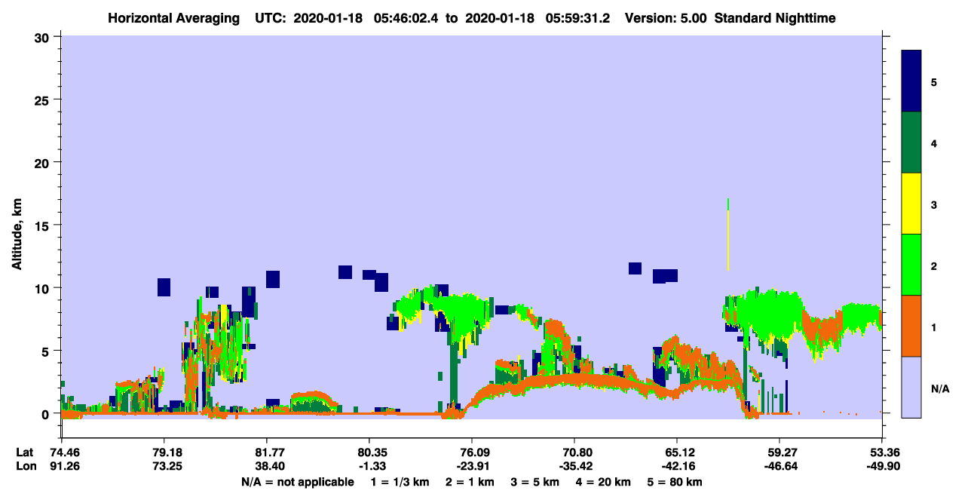Click legend text '4 = 20 km'
Screen dimensions: 980x503
[604, 482]
